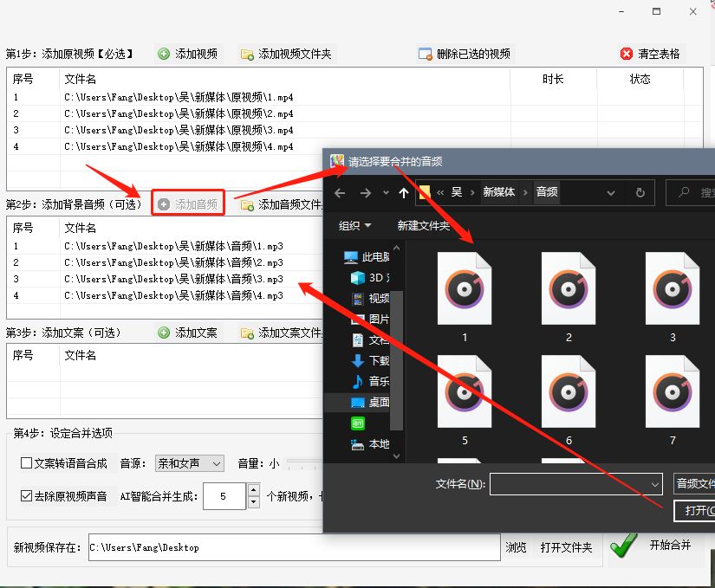Click 吴 breadcrumb in address bar
Screen dimensions: 715x588
[x=457, y=192]
